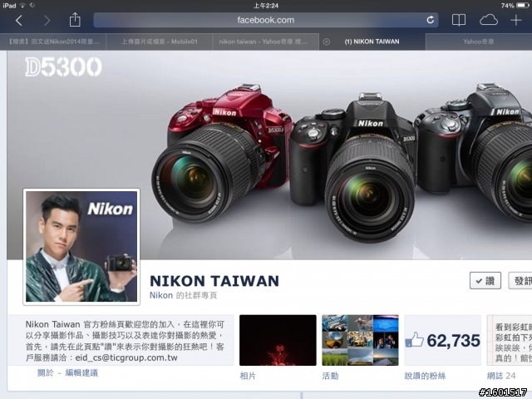Show iCloud tabs with the cloud icon
This screenshot has width=532, height=399.
tap(489, 20)
